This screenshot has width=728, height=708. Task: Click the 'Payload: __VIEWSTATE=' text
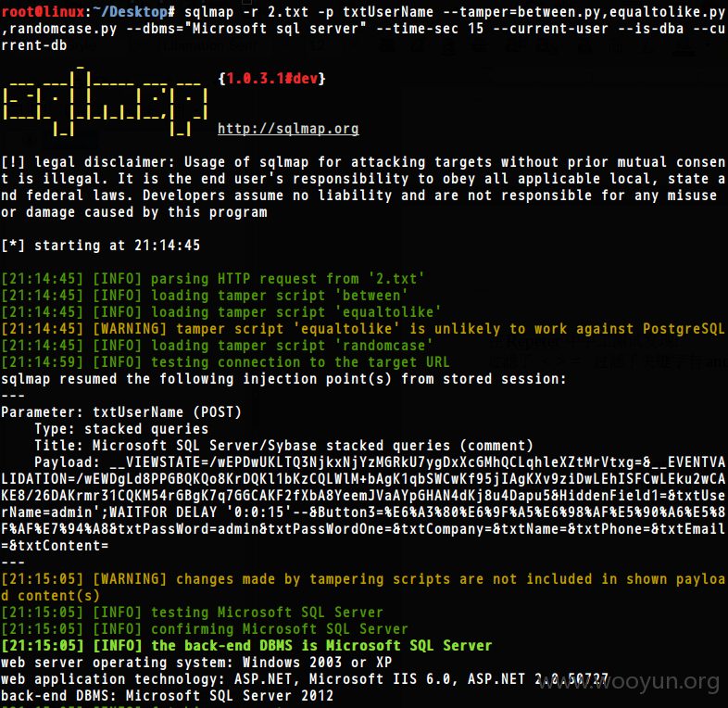click(121, 462)
